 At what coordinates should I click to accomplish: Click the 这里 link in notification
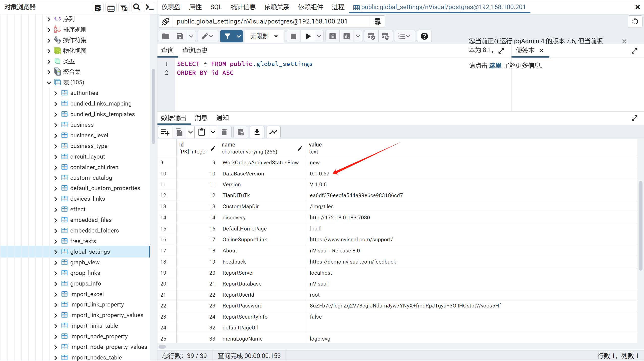(495, 66)
